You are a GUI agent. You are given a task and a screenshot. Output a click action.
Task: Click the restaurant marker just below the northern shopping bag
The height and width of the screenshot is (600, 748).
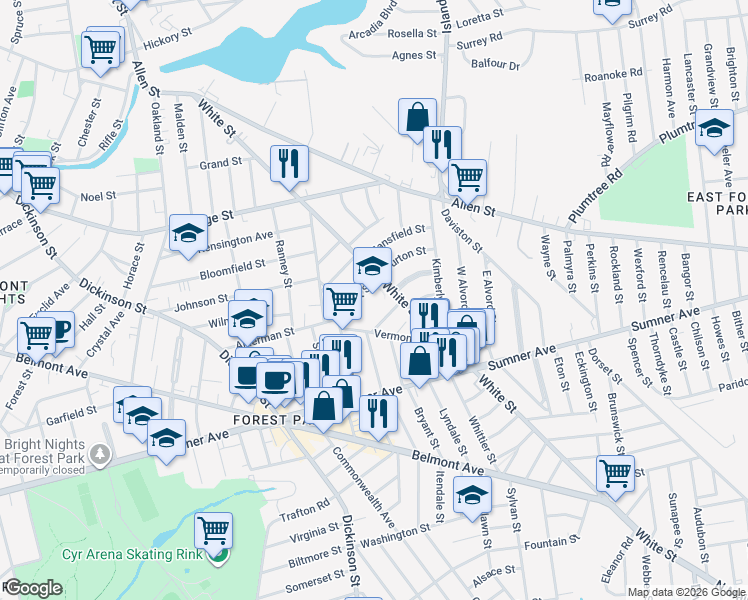442,145
